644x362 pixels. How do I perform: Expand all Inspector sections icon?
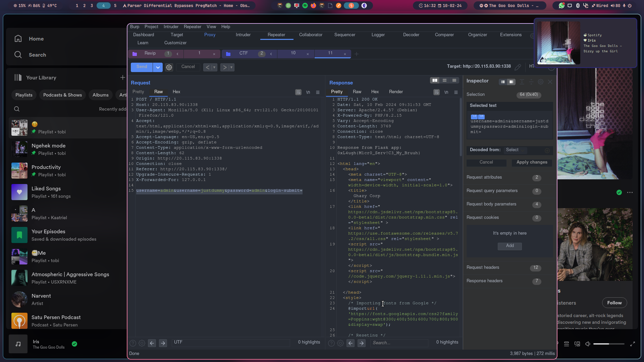tap(522, 82)
